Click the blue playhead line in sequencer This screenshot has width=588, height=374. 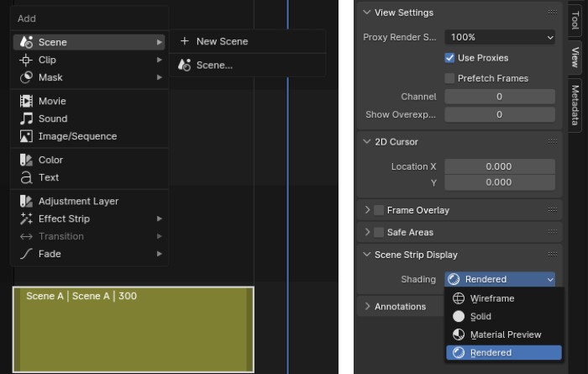(x=287, y=187)
